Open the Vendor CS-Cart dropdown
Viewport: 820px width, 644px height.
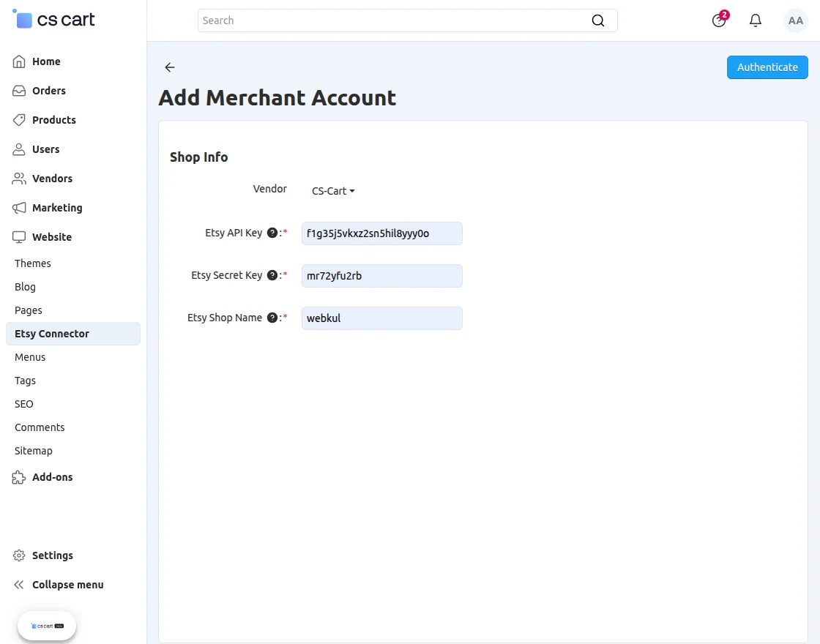coord(333,191)
